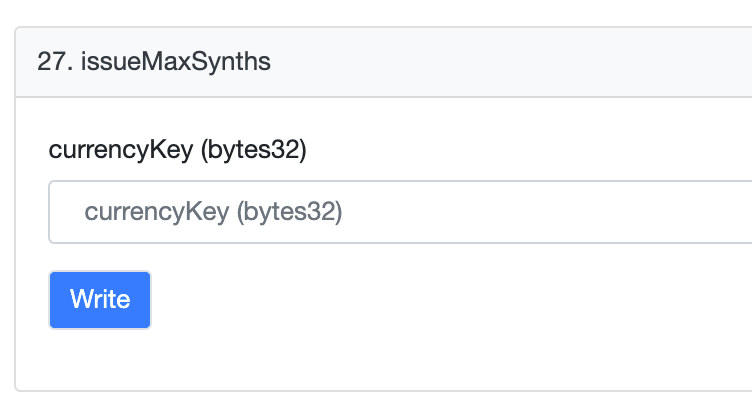Screen dimensions: 752x416
Task: Click the left edge of currencyKey input
Action: pos(62,212)
